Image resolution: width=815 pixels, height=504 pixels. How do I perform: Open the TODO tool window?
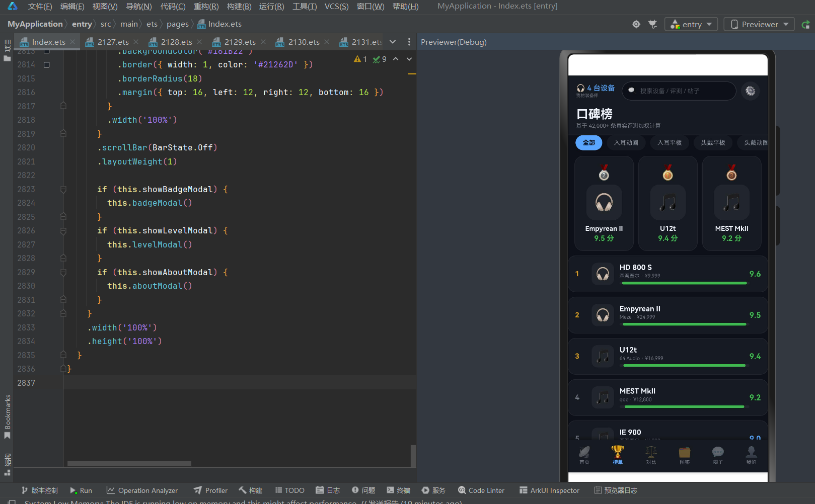(x=290, y=490)
